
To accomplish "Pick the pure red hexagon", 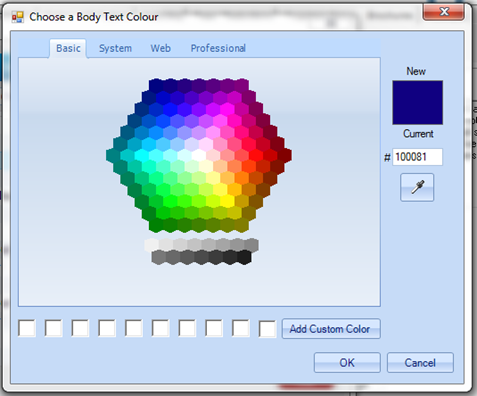I will [x=256, y=156].
